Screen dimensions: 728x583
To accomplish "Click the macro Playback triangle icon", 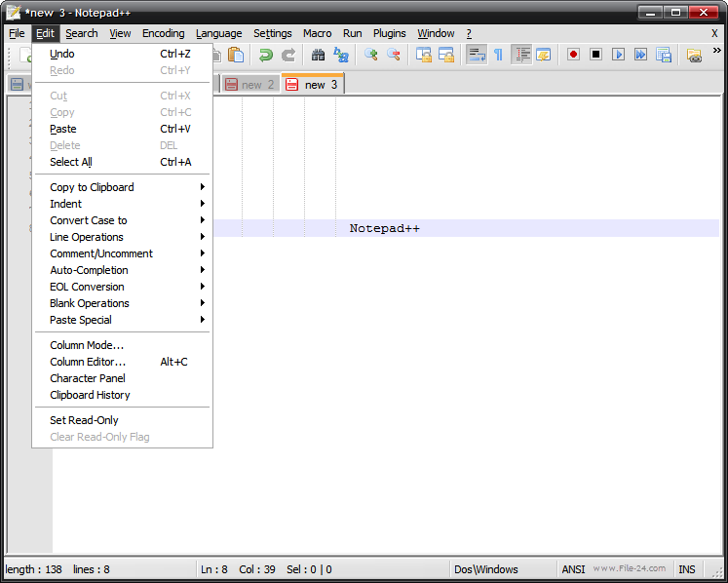I will click(618, 55).
